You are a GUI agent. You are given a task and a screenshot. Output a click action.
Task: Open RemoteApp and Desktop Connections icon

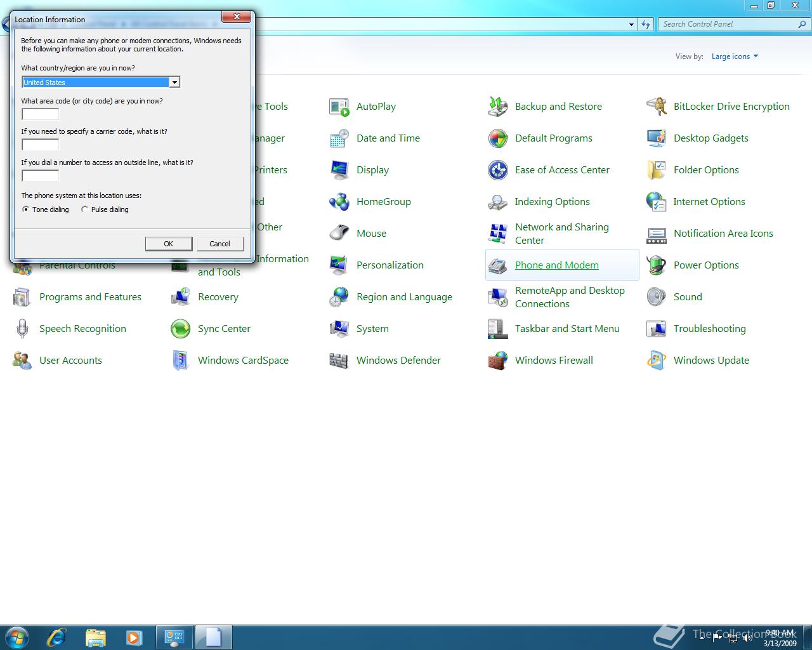coord(497,297)
